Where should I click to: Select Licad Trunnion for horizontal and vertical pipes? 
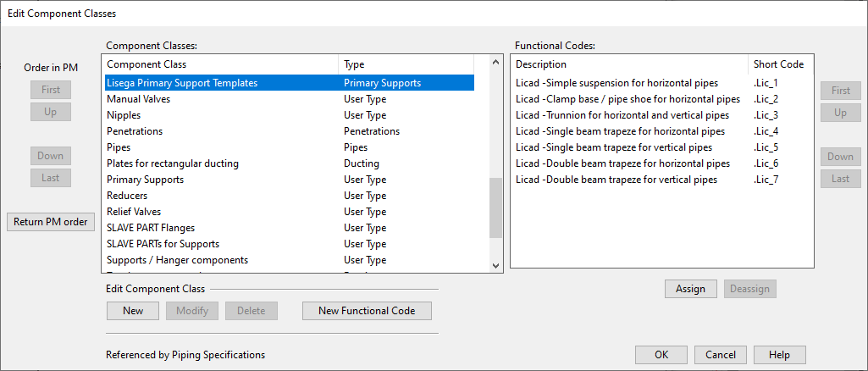pos(622,115)
